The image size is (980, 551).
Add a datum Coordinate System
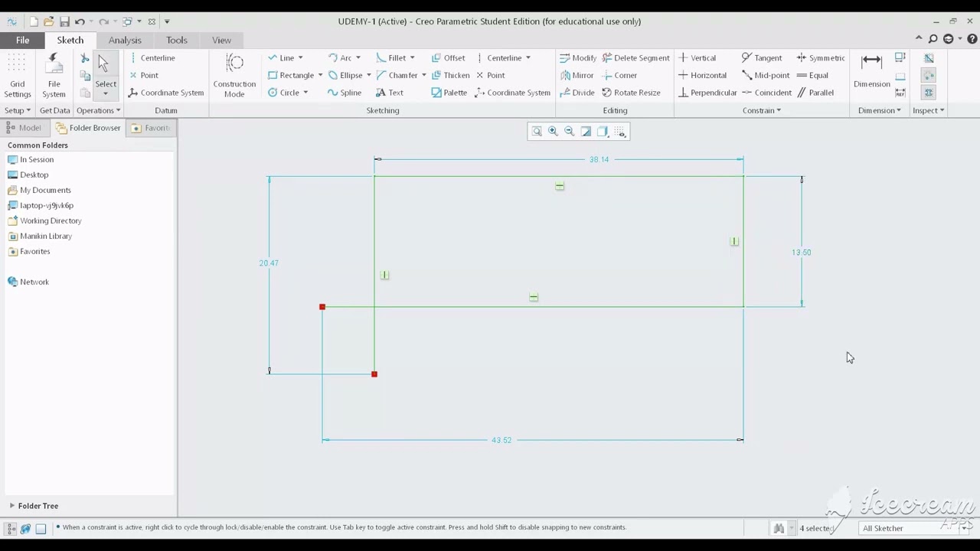(x=166, y=93)
